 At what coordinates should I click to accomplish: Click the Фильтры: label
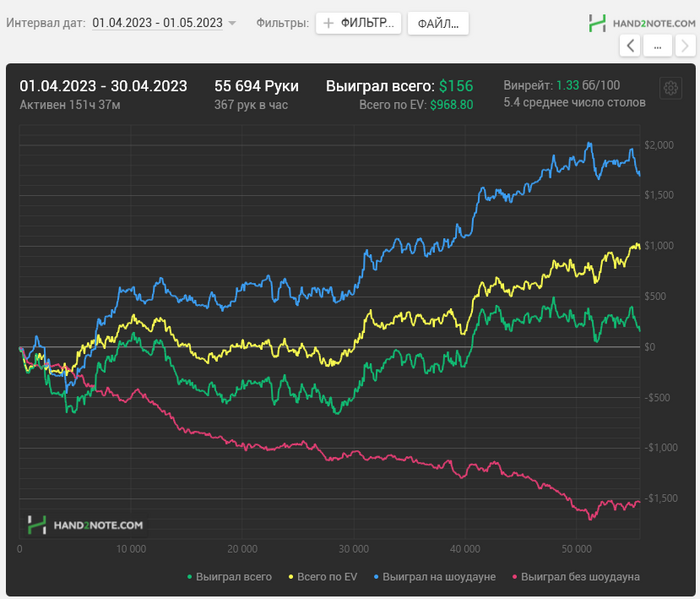coord(283,23)
